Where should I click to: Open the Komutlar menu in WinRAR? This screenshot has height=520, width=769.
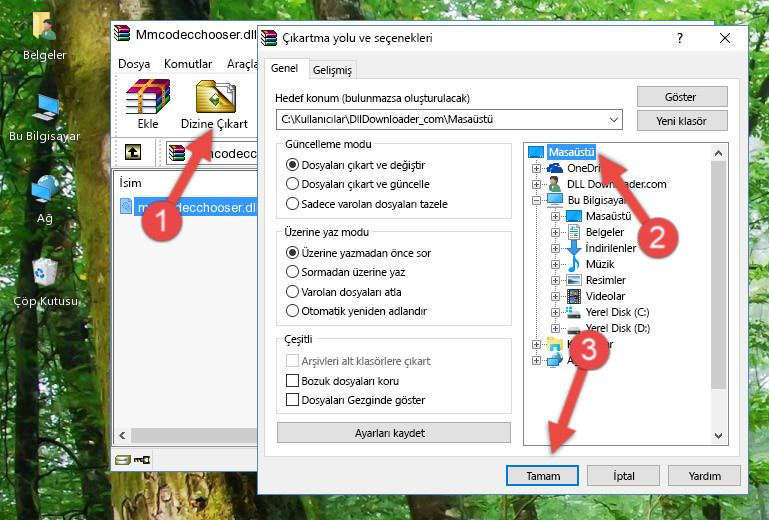[188, 64]
